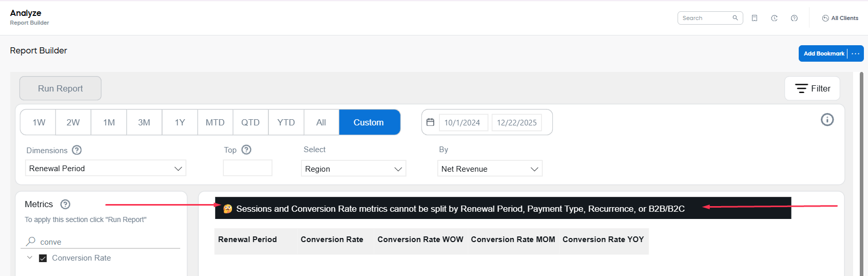868x276 pixels.
Task: Open the bookmark more options ellipsis
Action: pos(855,53)
